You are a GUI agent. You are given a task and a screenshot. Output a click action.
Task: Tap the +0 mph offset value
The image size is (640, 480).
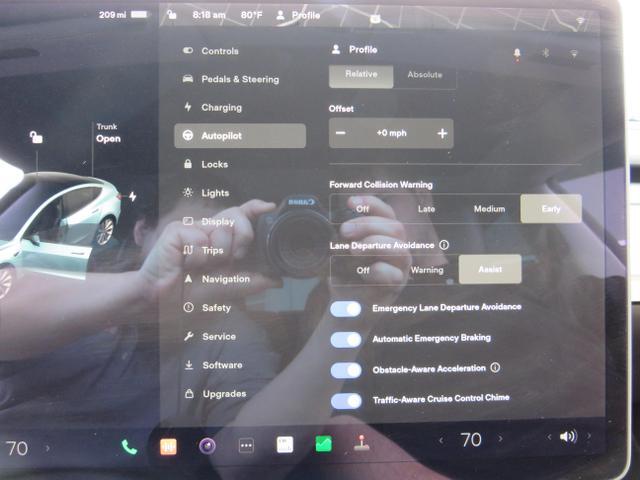pyautogui.click(x=391, y=133)
